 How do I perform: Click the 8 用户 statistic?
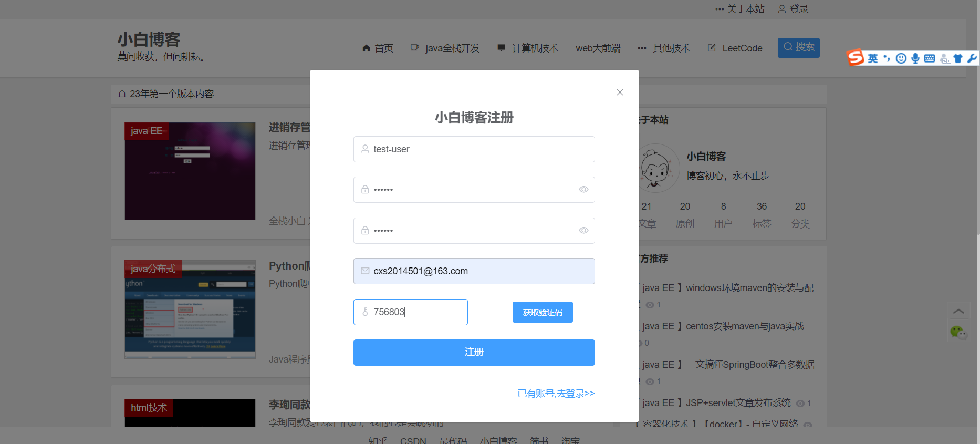pyautogui.click(x=723, y=215)
